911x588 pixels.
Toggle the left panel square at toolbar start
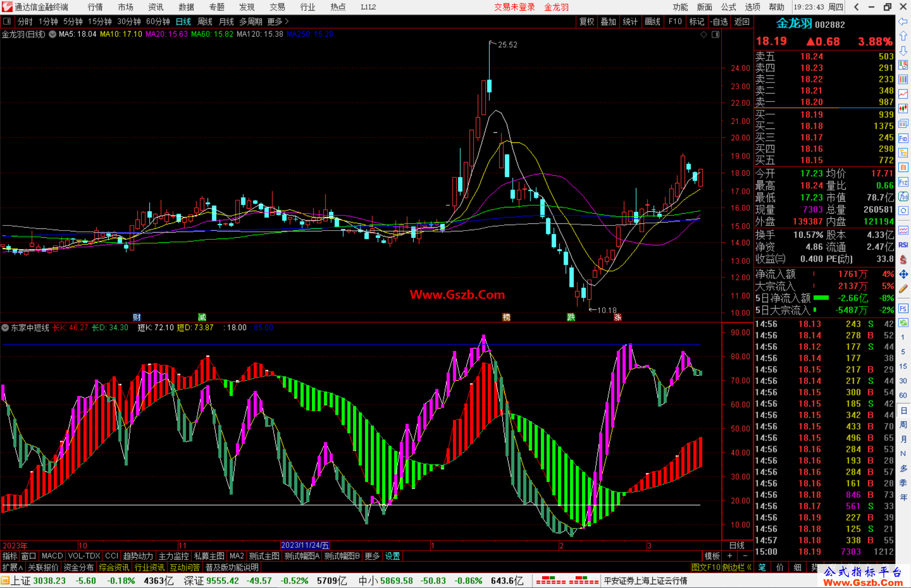point(7,21)
